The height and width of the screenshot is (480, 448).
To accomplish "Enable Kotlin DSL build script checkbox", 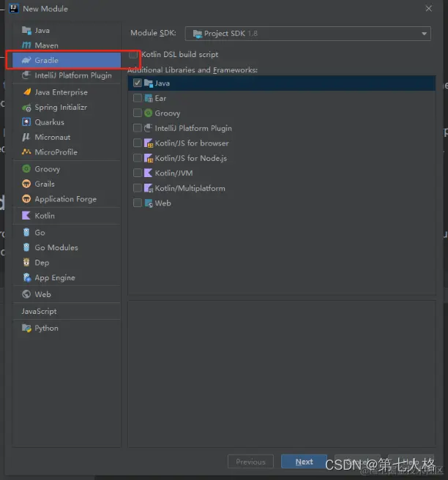I will tap(133, 54).
